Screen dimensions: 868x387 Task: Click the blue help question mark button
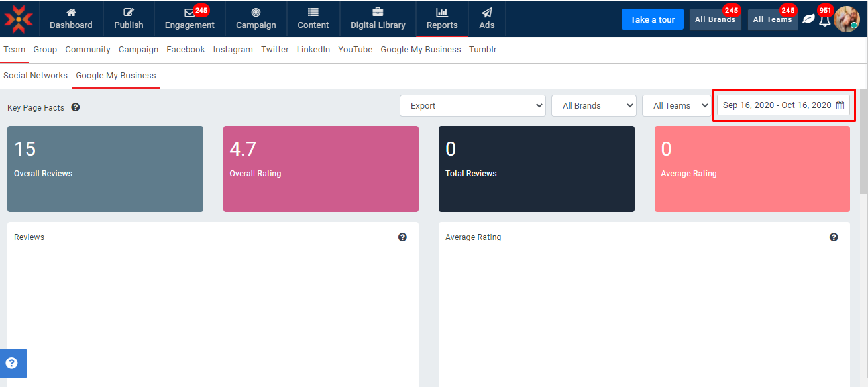(13, 363)
